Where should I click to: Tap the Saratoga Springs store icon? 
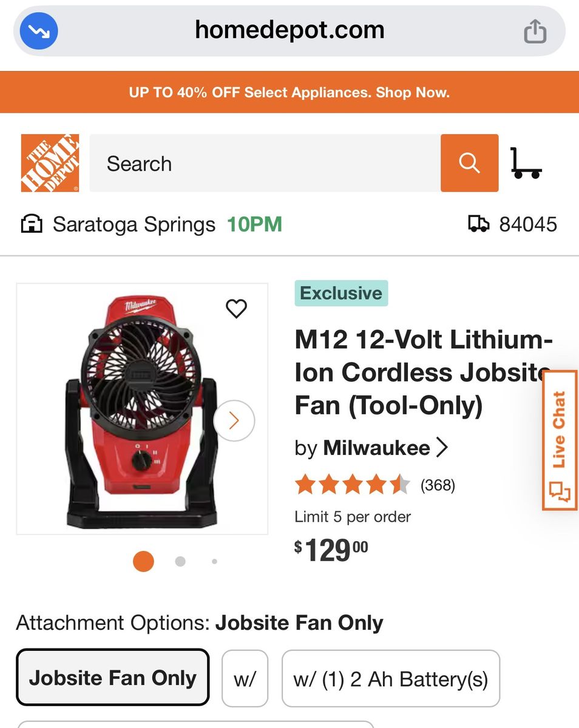tap(32, 224)
